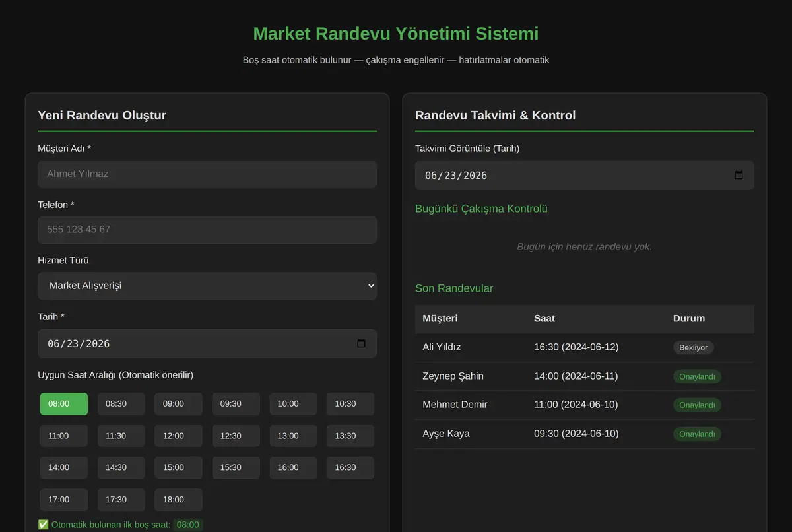Click the Müşteri Adı input field
The image size is (792, 532).
coord(207,174)
